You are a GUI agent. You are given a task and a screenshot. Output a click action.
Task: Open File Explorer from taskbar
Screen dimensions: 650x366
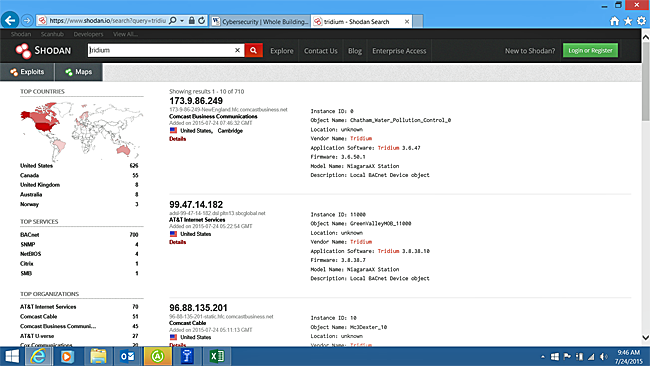(98, 356)
